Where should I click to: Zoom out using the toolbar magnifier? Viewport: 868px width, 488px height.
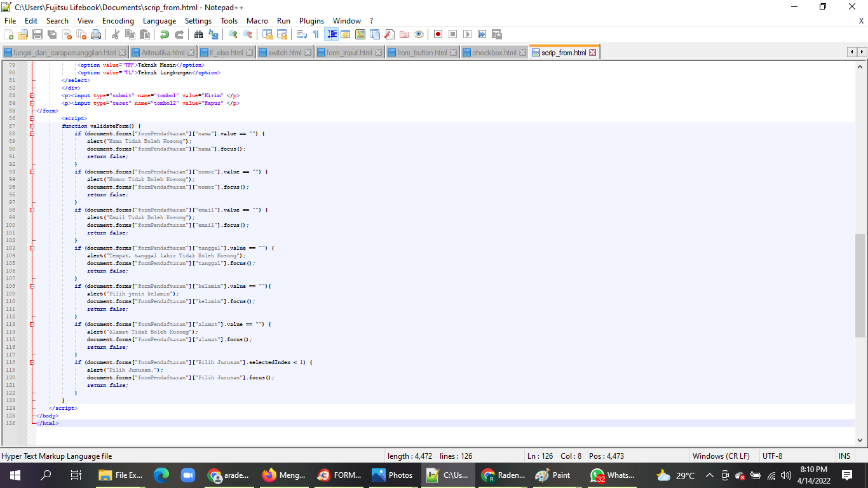[248, 34]
